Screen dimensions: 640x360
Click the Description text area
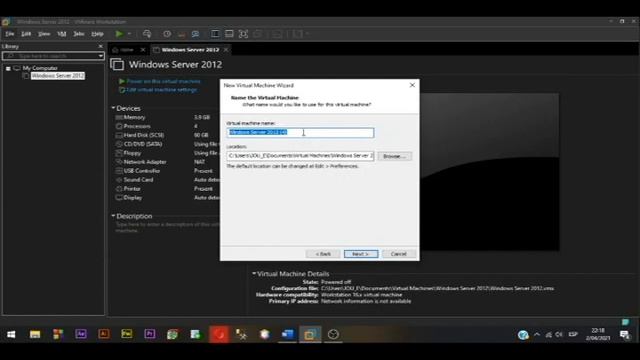tap(167, 227)
